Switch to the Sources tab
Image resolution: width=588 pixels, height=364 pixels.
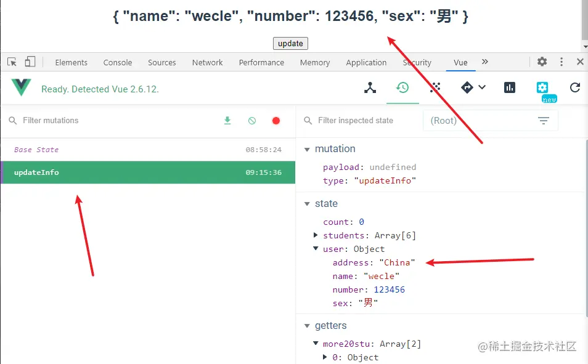click(161, 62)
